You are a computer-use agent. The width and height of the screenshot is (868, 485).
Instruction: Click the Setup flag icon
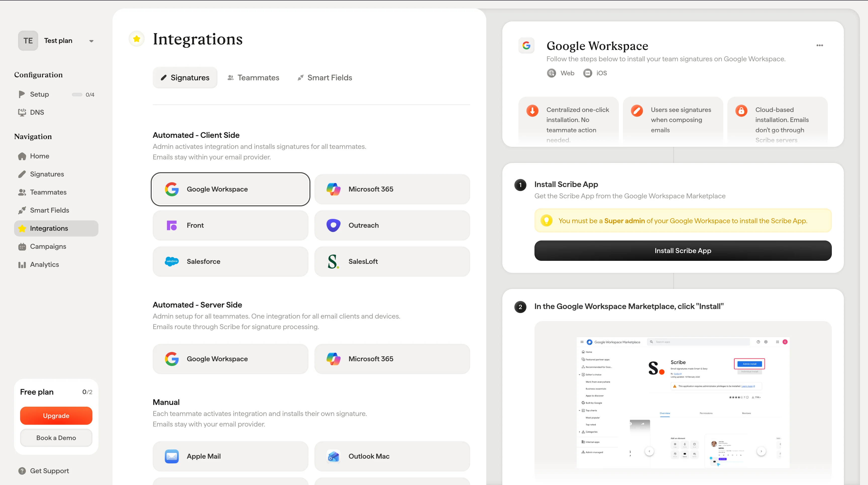point(22,94)
